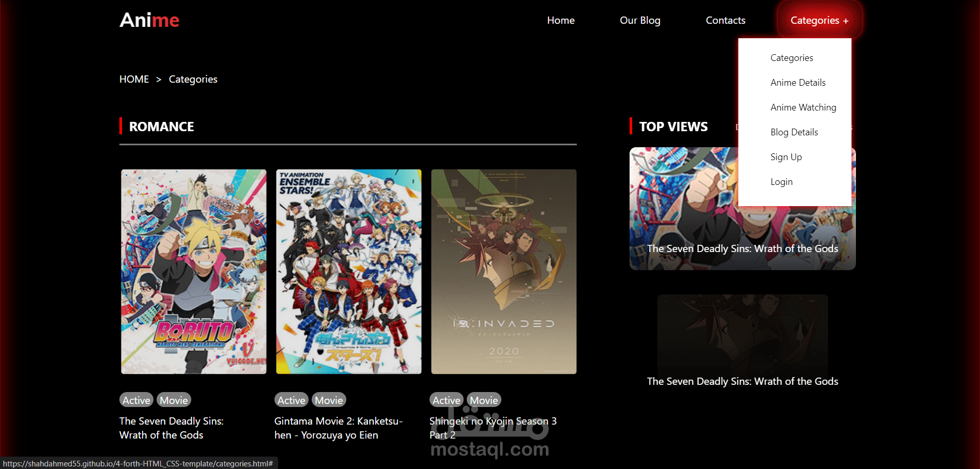980x469 pixels.
Task: Open the dimmed second Top Views card
Action: [x=742, y=342]
